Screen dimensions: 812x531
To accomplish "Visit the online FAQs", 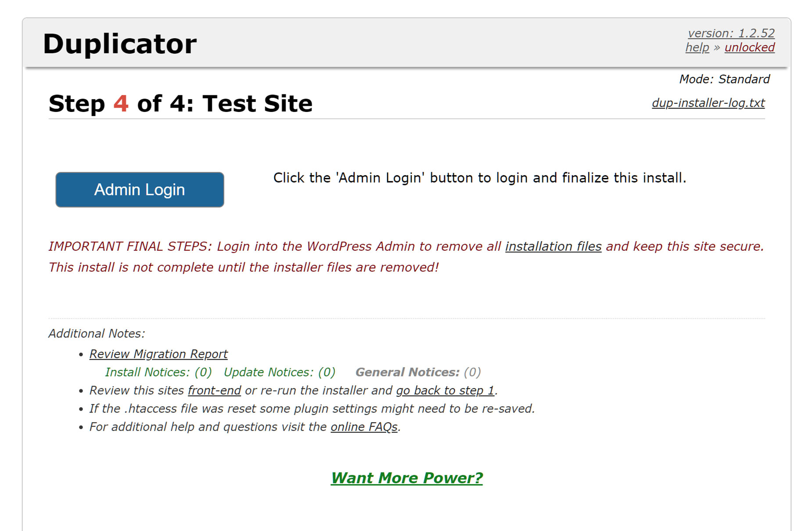I will point(364,426).
